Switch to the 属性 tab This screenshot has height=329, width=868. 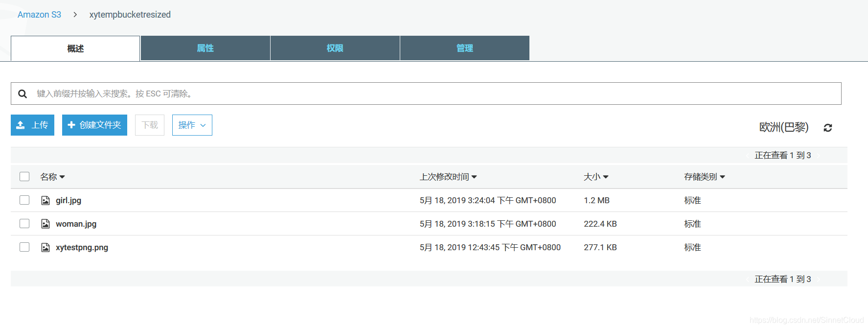(206, 48)
